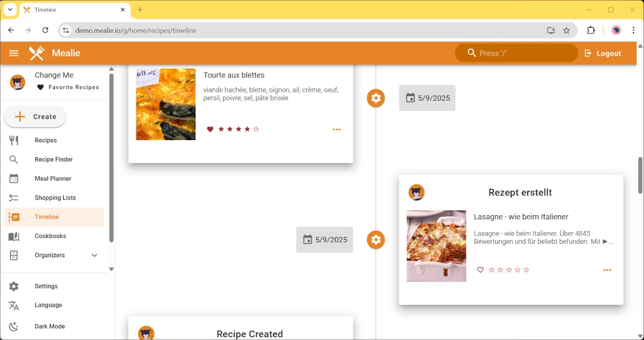Image resolution: width=644 pixels, height=340 pixels.
Task: Click the user avatar next to Change Me
Action: coord(18,82)
